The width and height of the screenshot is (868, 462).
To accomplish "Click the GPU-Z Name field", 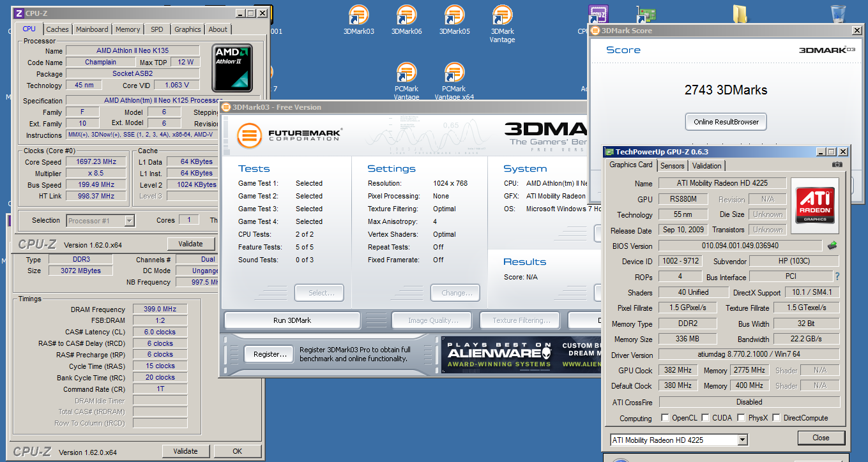I will click(722, 184).
